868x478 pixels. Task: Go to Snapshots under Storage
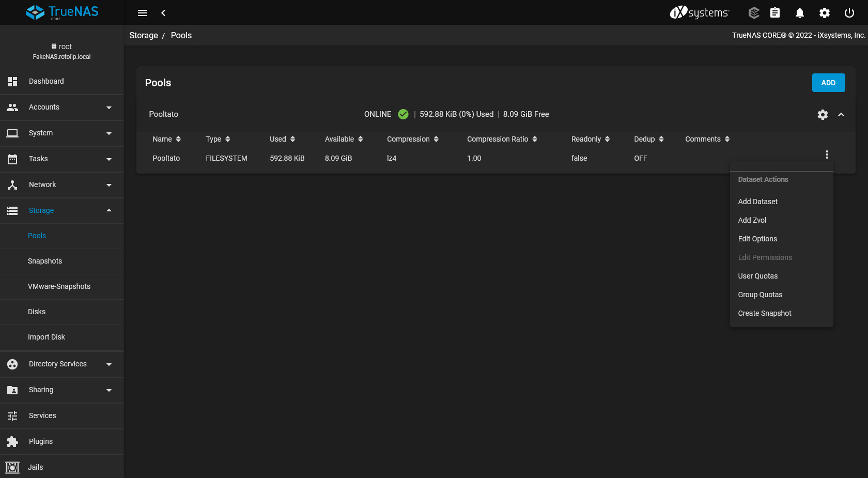click(45, 261)
